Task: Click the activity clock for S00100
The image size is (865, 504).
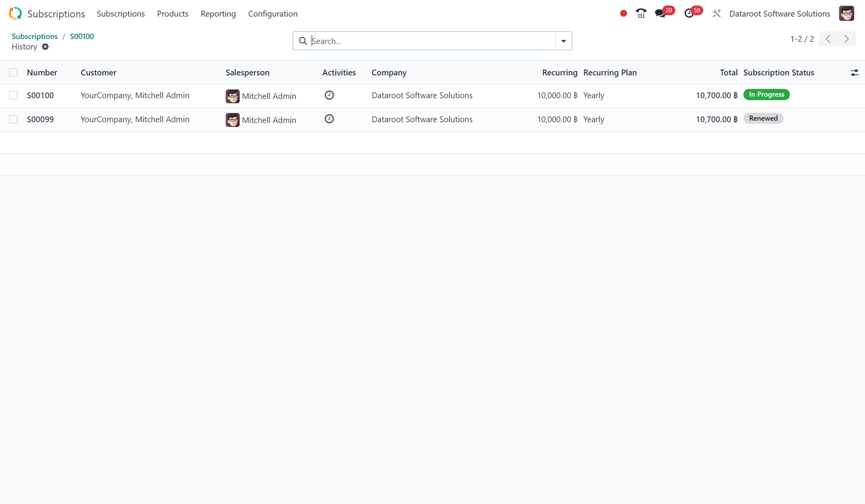Action: point(329,95)
